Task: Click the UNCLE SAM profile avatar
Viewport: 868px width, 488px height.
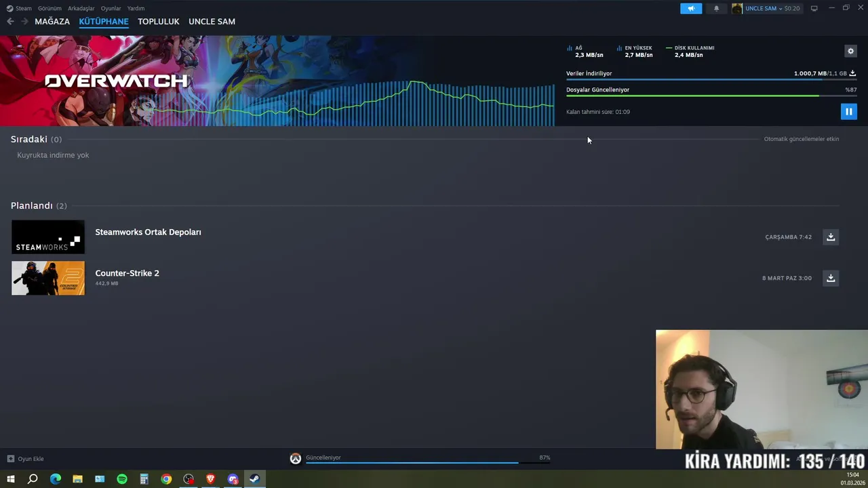Action: tap(737, 8)
